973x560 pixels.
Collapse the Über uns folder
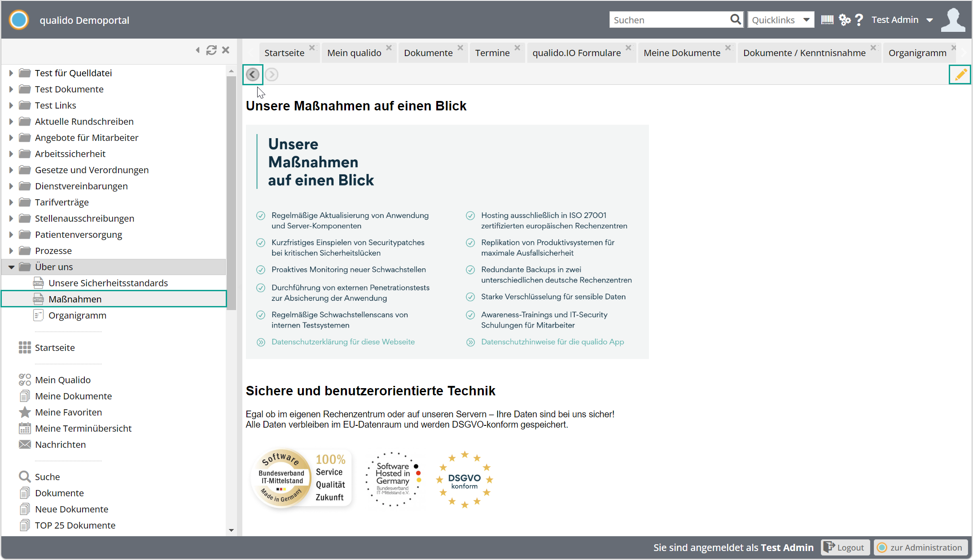click(x=11, y=267)
